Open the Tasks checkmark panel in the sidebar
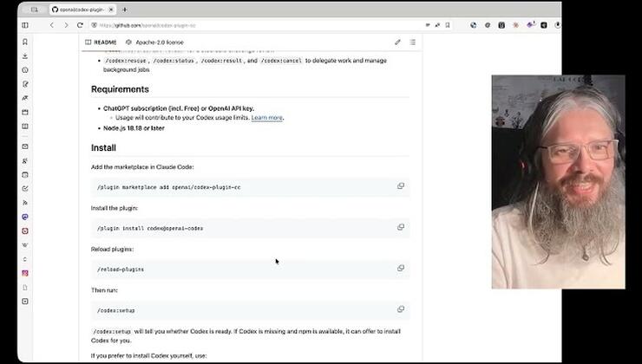642x364 pixels. click(25, 189)
